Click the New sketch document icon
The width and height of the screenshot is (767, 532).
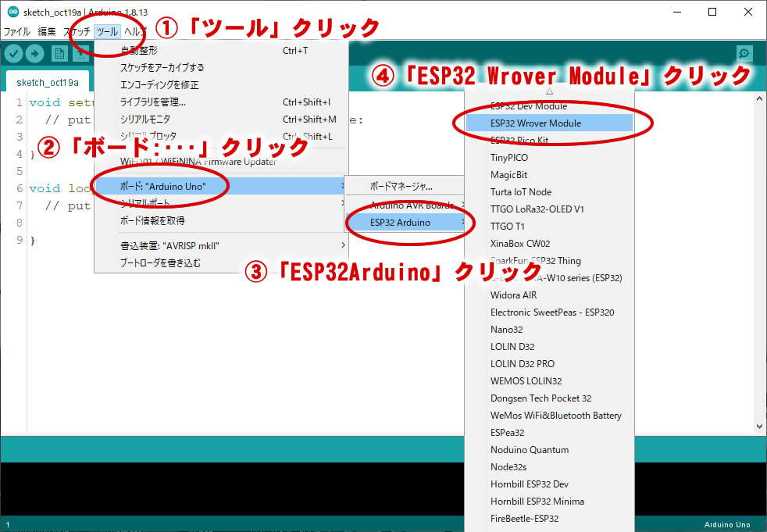pos(59,53)
